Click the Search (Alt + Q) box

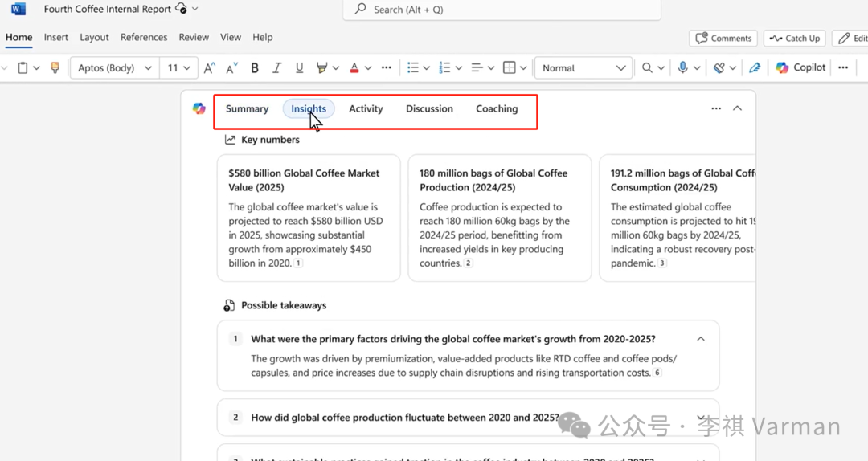point(502,10)
